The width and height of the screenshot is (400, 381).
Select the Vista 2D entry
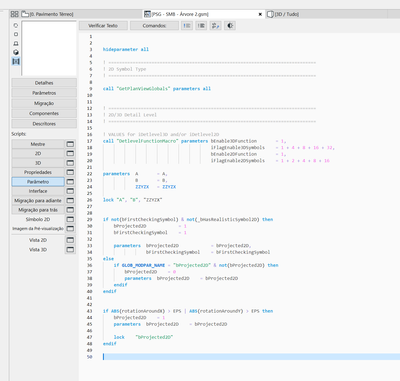tap(38, 240)
